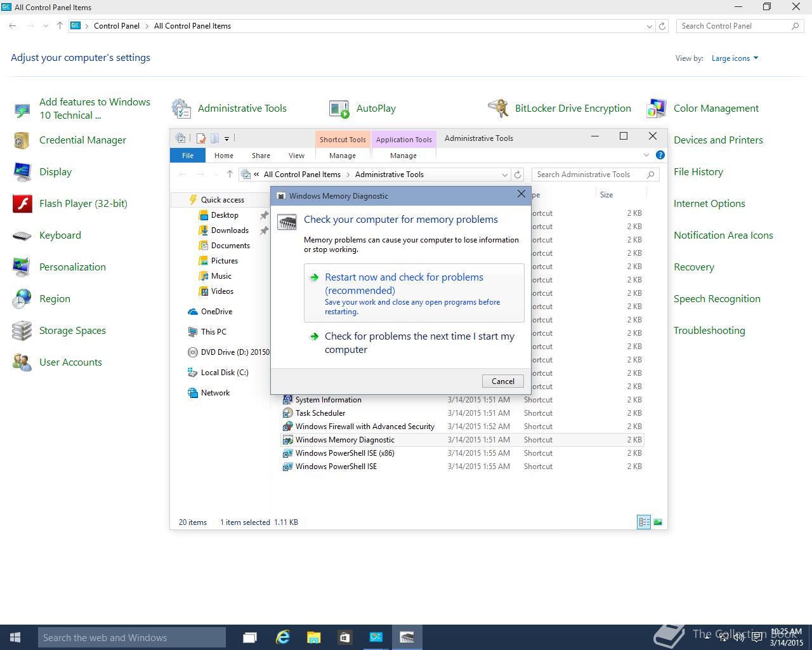
Task: Open Keyboard icon in Control Panel
Action: pos(22,235)
